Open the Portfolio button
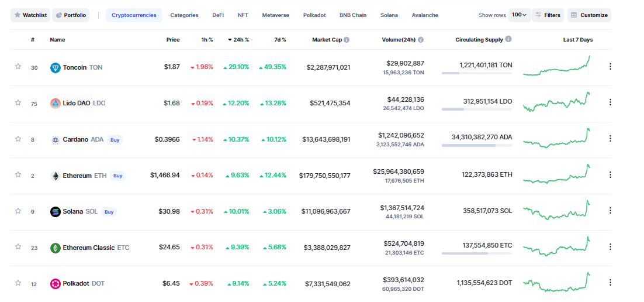644x302 pixels. pyautogui.click(x=71, y=15)
